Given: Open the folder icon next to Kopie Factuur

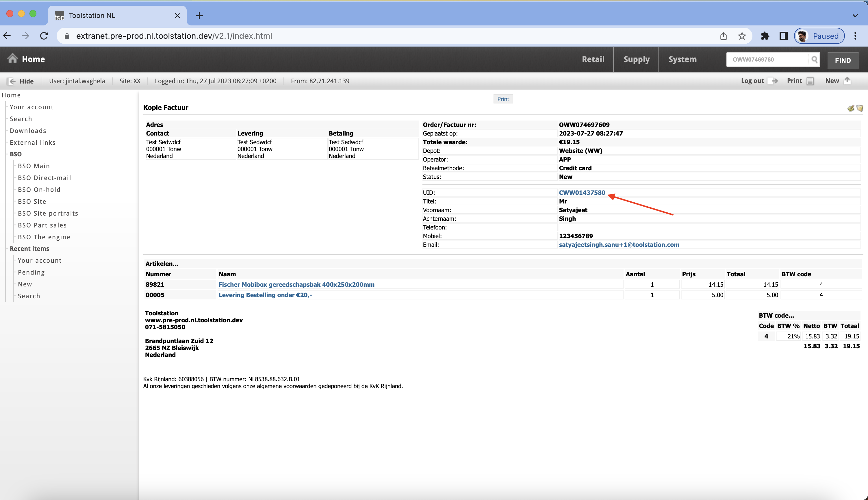Looking at the screenshot, I should point(860,108).
